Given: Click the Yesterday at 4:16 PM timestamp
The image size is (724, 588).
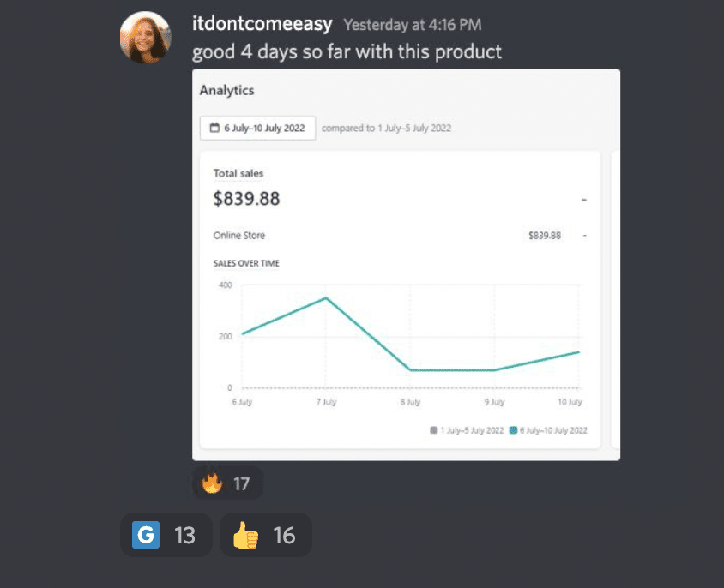Looking at the screenshot, I should [x=413, y=25].
